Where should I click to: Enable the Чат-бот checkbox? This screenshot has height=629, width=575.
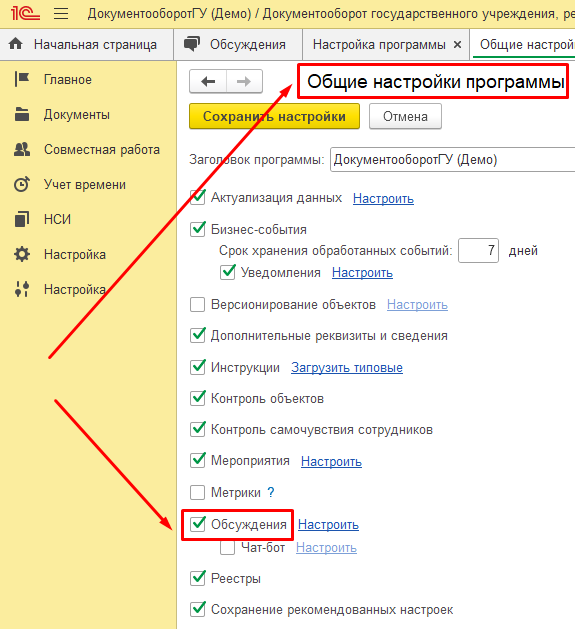(228, 548)
